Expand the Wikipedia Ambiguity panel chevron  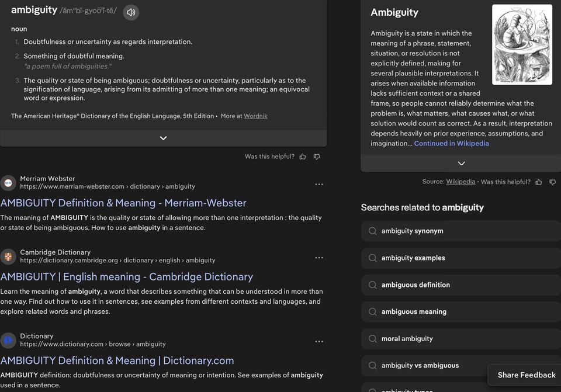coord(462,164)
